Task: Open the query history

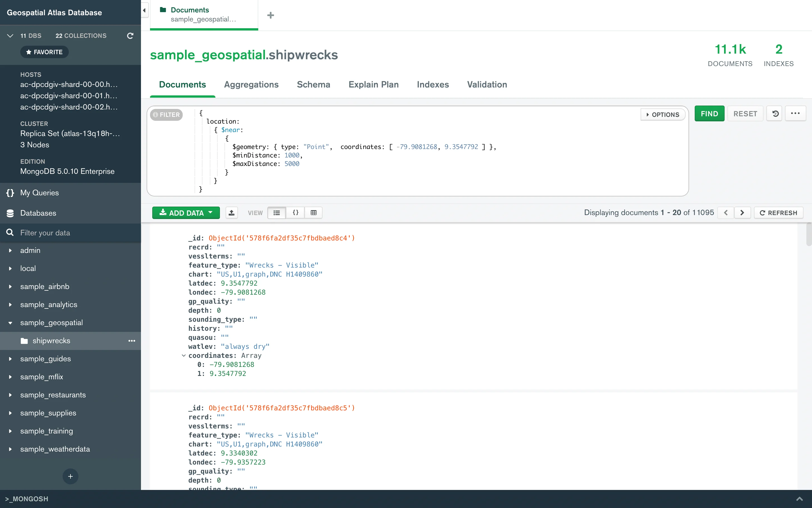Action: [x=775, y=113]
